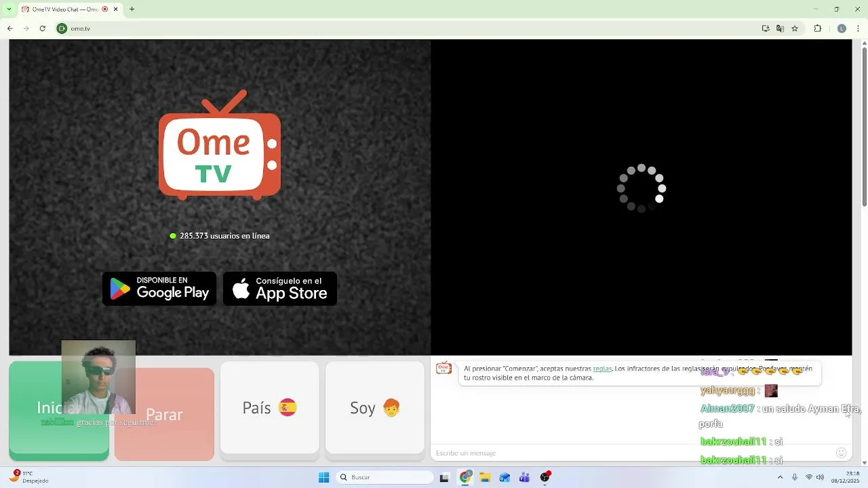Viewport: 868px width, 488px height.
Task: Click the microphone tray icon
Action: (x=795, y=477)
